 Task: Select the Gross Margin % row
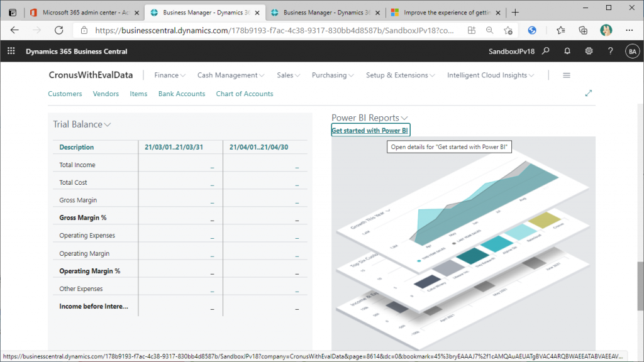[180, 217]
